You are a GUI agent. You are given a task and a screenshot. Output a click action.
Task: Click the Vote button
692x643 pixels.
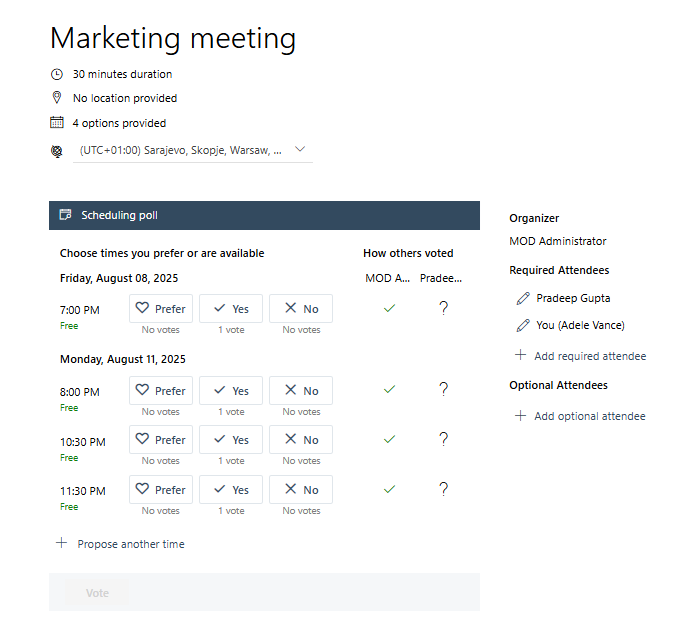coord(97,593)
